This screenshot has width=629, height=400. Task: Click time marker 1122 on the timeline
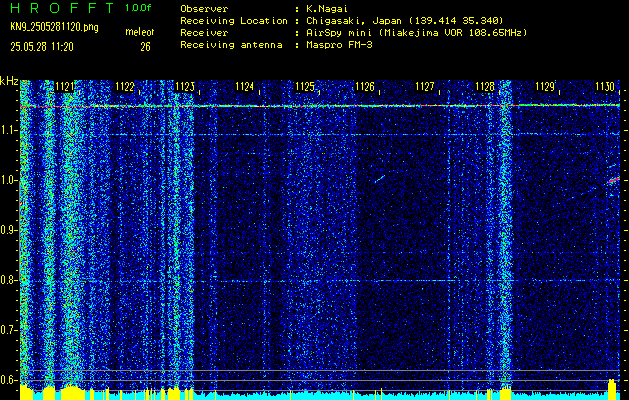click(124, 87)
